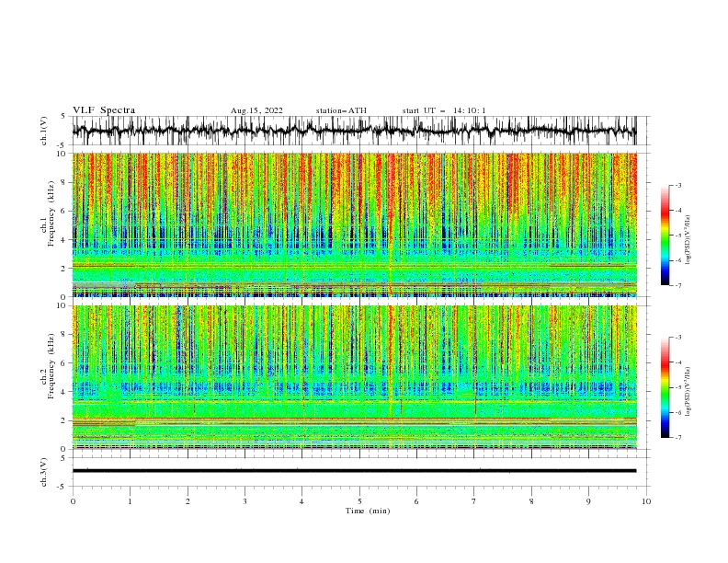Viewport: 728px width, 563px height.
Task: Click the ch.2 spectrogram panel
Action: click(354, 377)
